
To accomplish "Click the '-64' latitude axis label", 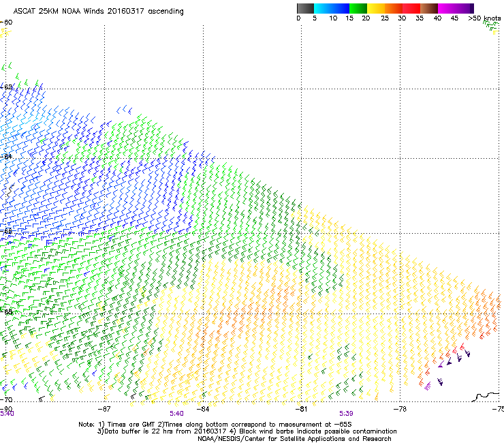I will [x=6, y=157].
